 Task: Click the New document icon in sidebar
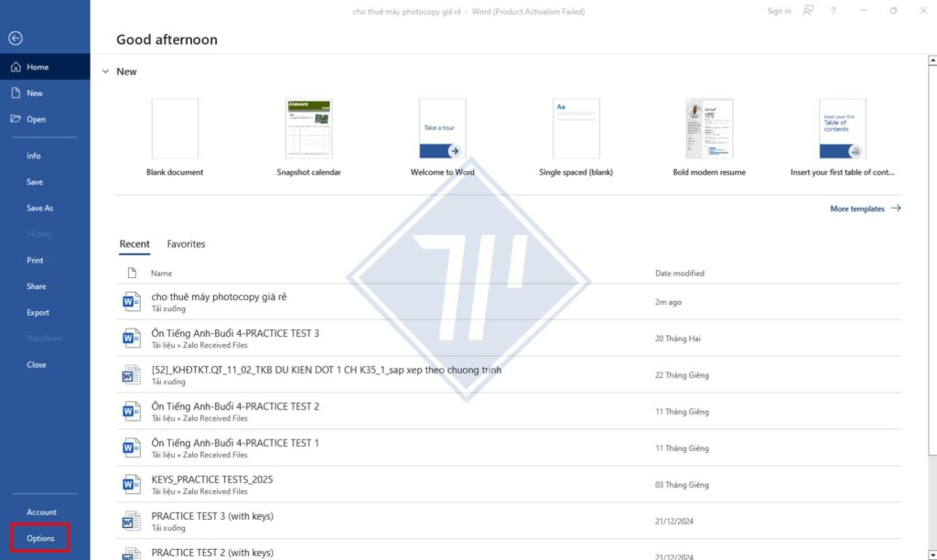[16, 93]
